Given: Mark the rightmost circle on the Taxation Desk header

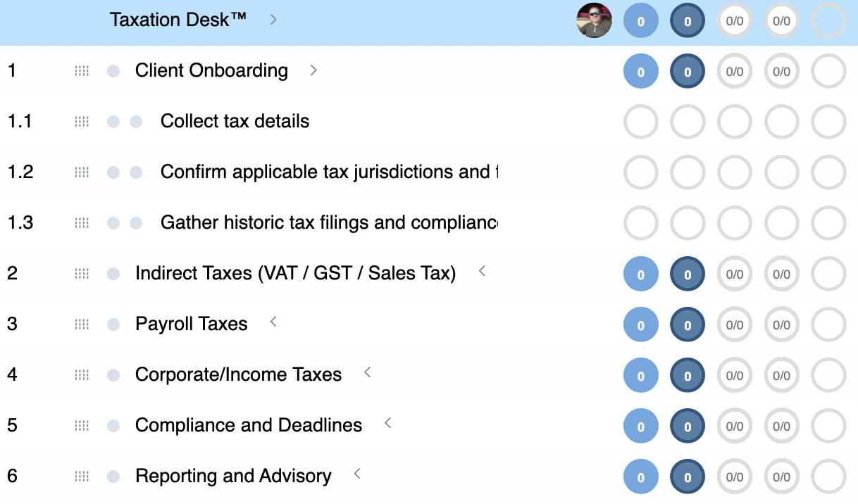Looking at the screenshot, I should click(828, 20).
